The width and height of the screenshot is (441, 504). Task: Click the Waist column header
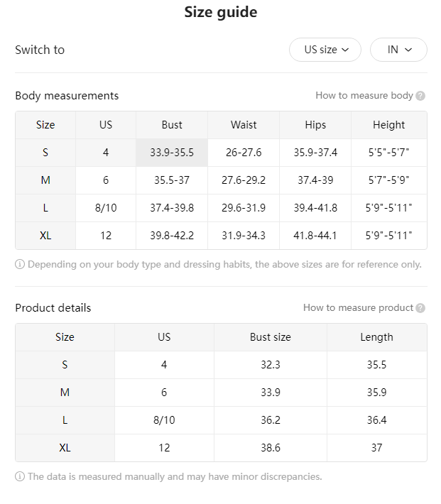pyautogui.click(x=244, y=125)
